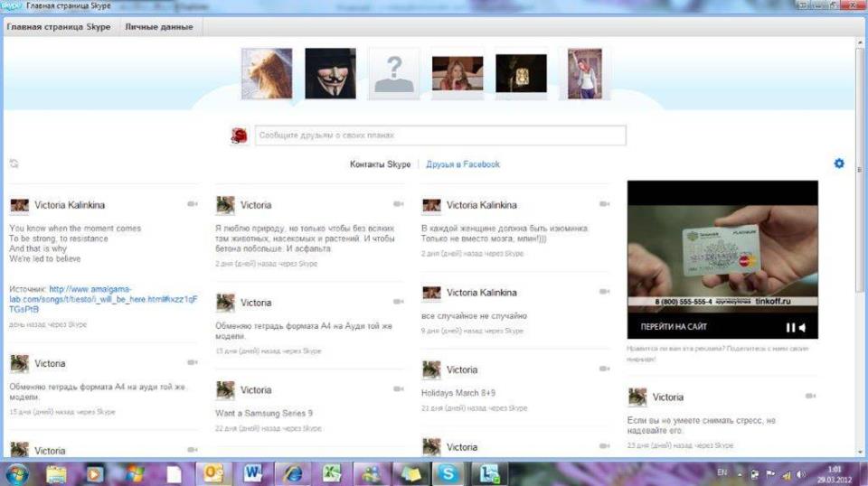Video call icon on "You know when the moment comes" post
Screen dimensions: 868x486
(x=192, y=204)
